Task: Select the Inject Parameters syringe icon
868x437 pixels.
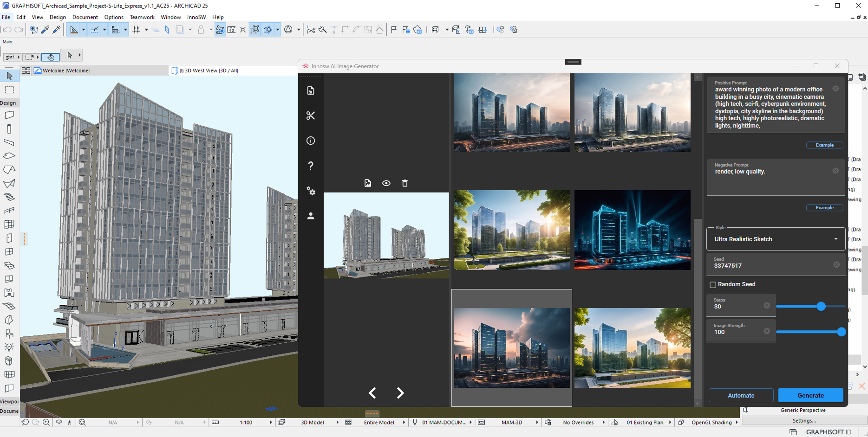Action: click(57, 30)
